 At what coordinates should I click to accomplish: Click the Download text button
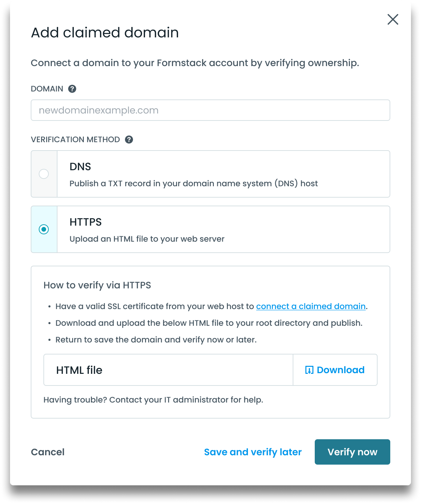pos(340,370)
